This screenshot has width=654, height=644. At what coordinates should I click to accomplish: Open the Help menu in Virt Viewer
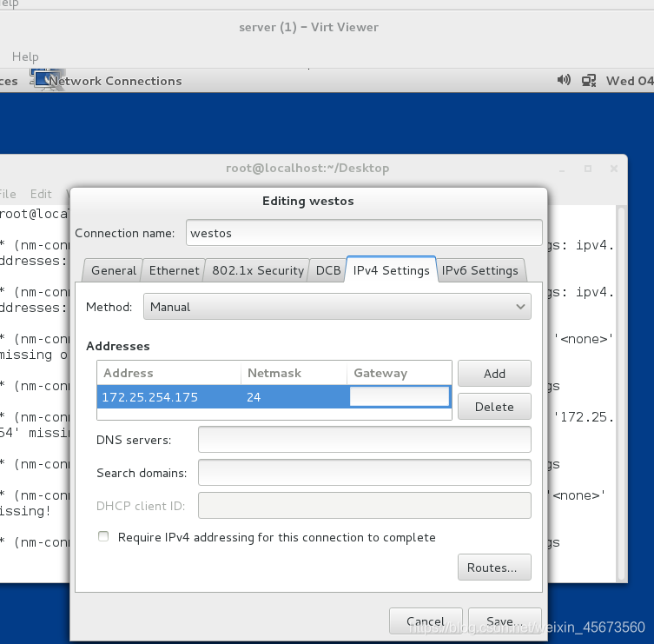click(x=25, y=56)
